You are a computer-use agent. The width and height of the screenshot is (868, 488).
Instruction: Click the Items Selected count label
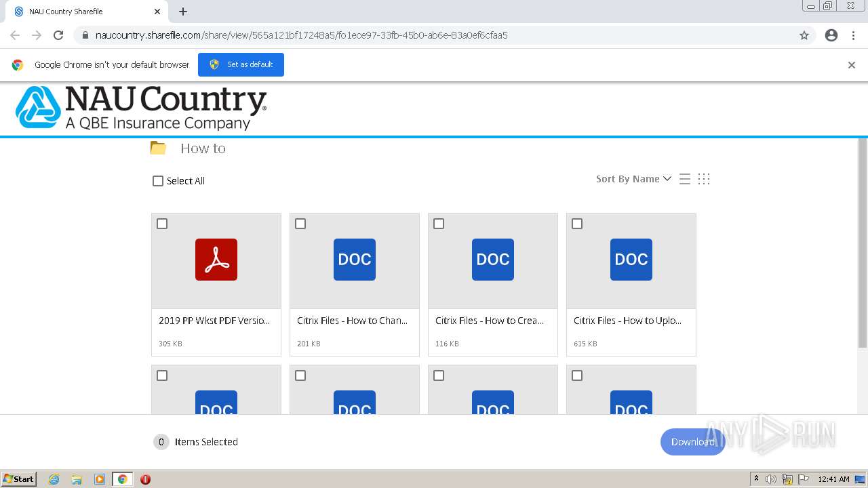tap(206, 442)
